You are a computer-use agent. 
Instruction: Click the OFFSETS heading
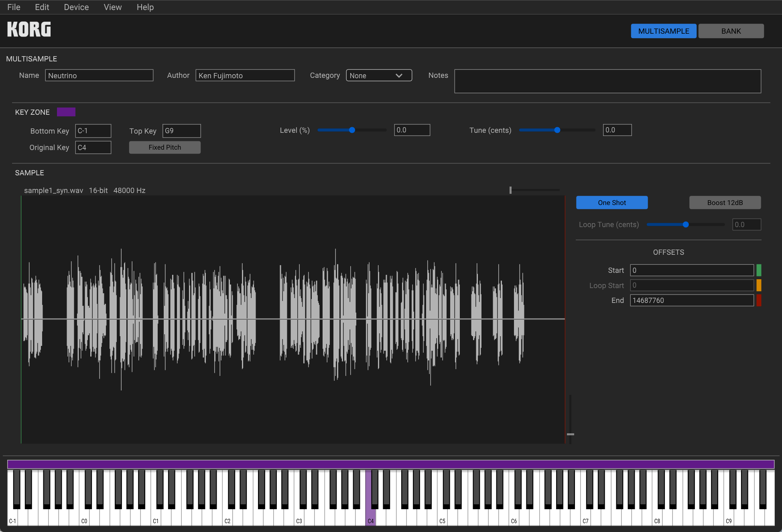pos(668,252)
